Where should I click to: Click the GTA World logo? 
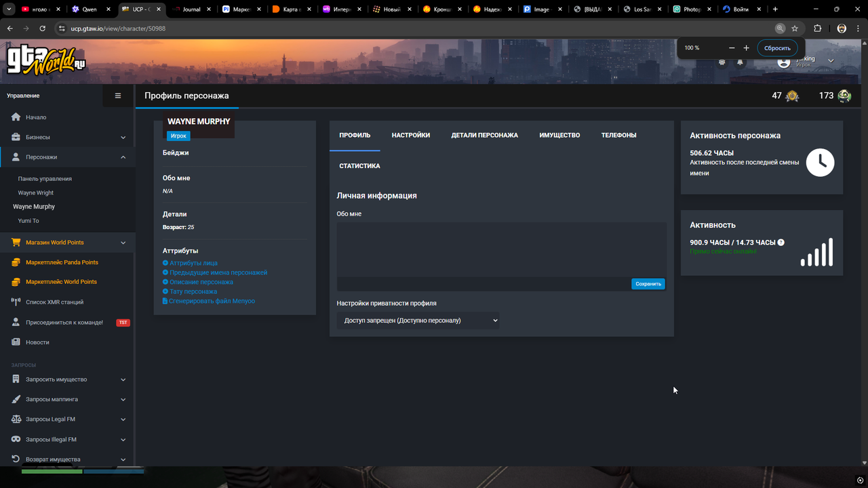tap(46, 62)
